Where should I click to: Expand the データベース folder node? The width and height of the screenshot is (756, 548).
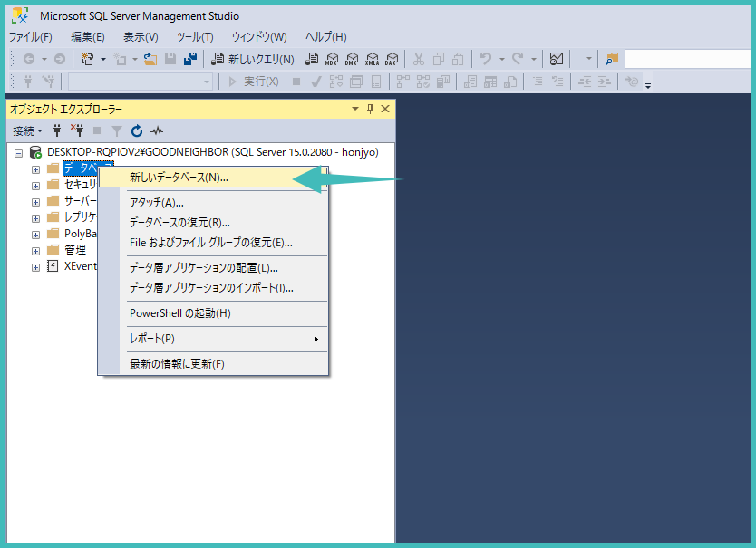coord(35,169)
